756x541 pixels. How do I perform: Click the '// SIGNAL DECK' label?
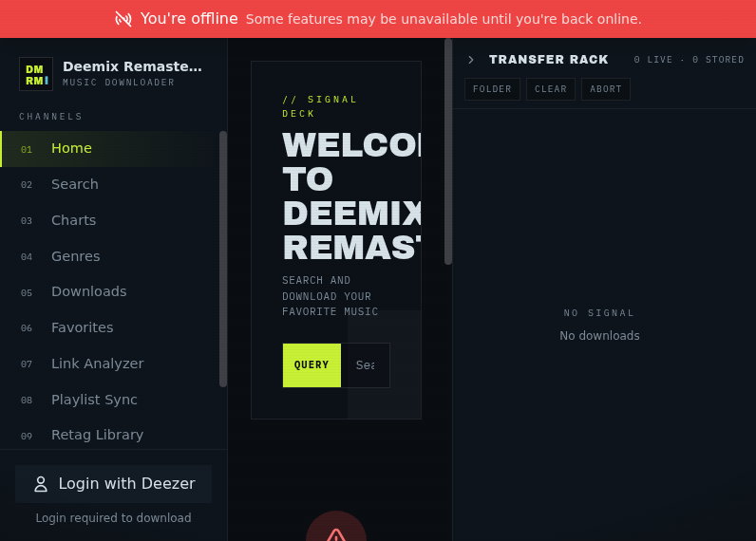tap(320, 106)
